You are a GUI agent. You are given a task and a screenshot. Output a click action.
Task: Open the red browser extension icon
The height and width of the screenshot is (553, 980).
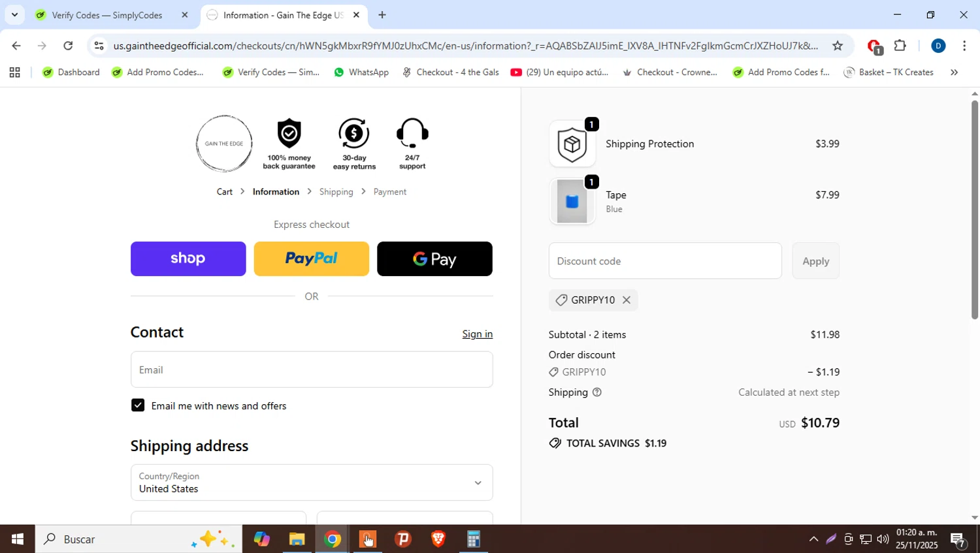coord(874,46)
